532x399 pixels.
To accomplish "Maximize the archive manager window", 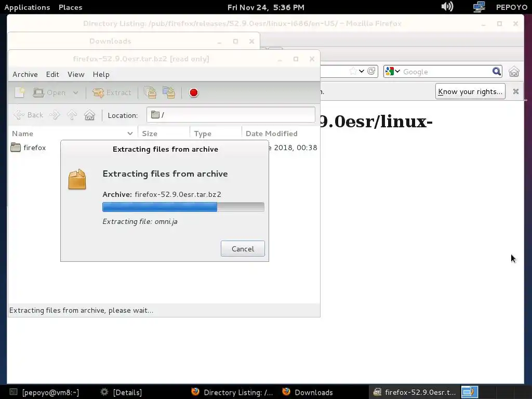I will pyautogui.click(x=296, y=59).
